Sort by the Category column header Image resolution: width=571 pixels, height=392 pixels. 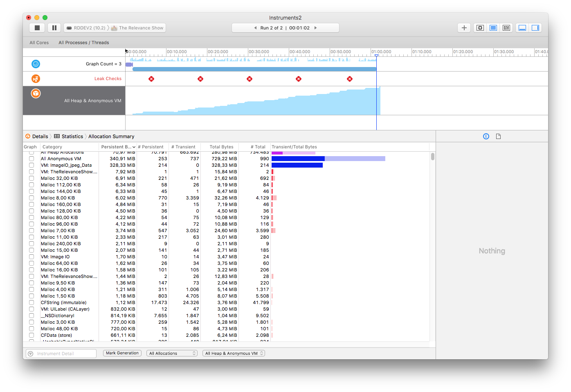tap(69, 147)
